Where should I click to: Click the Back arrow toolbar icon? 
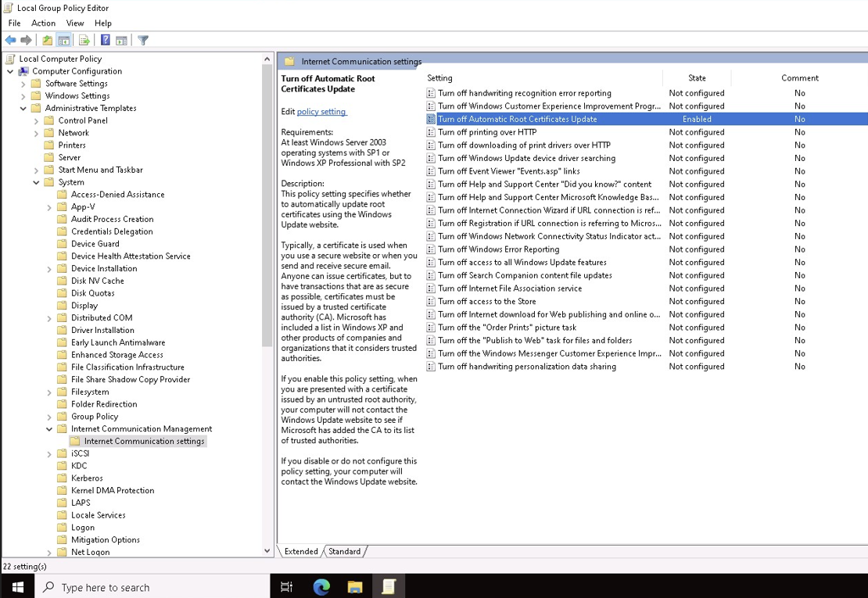tap(10, 41)
